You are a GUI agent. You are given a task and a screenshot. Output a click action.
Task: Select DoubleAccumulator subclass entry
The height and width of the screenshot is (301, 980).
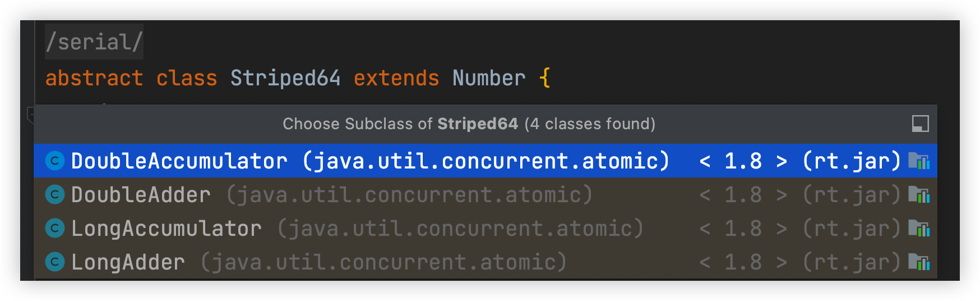(486, 161)
